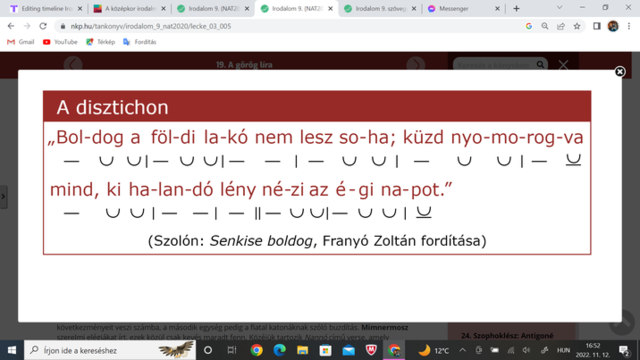Open File Explorer from taskbar
Screen dimensions: 640x360
[302, 350]
